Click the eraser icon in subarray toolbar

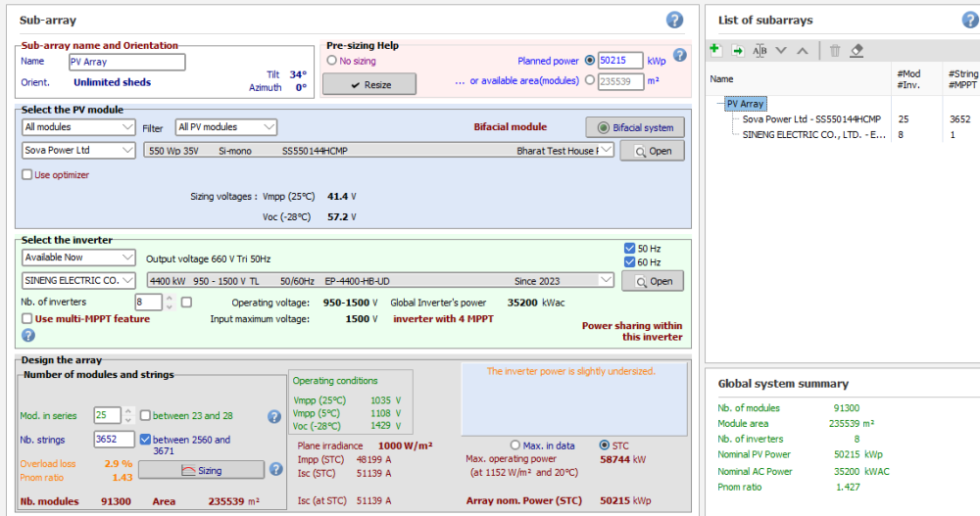pos(857,50)
